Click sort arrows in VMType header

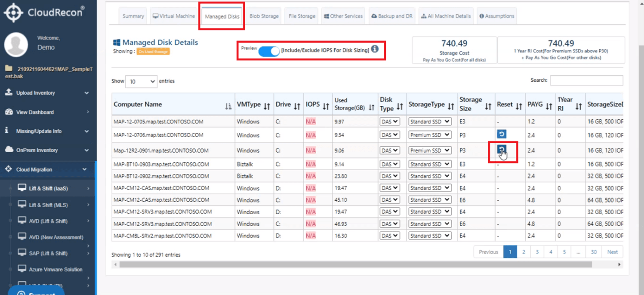tap(267, 106)
